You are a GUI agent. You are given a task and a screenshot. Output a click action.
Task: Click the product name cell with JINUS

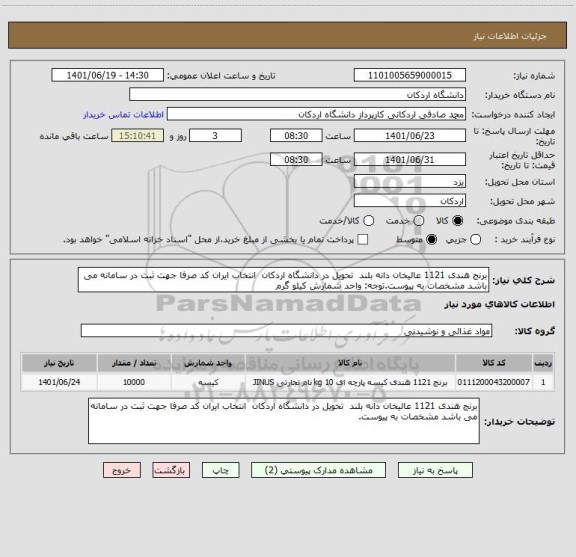coord(350,382)
